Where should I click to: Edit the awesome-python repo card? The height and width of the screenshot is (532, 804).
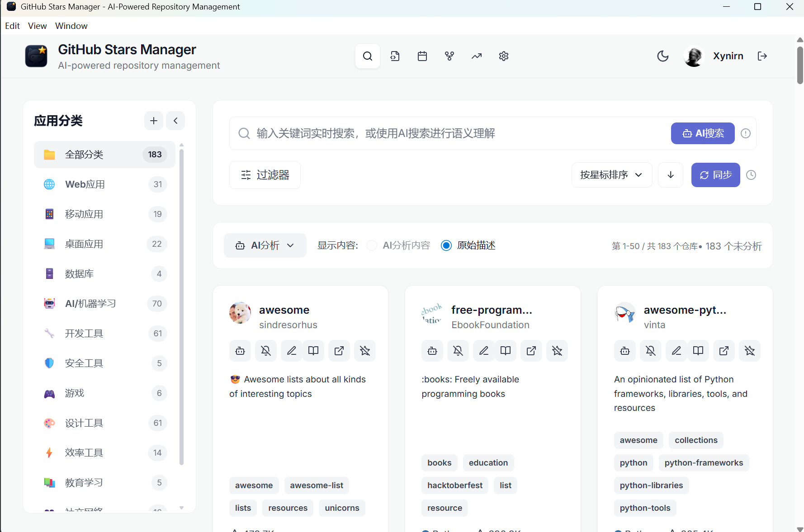tap(676, 351)
